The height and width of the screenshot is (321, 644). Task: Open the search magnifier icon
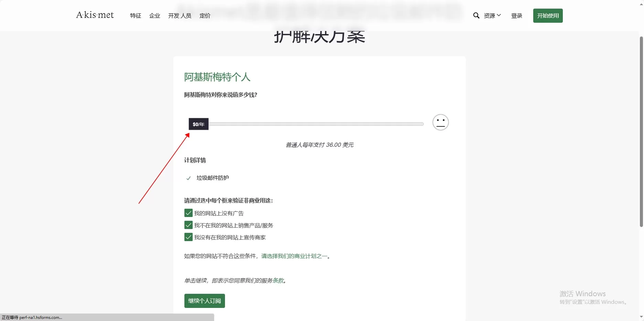point(476,15)
